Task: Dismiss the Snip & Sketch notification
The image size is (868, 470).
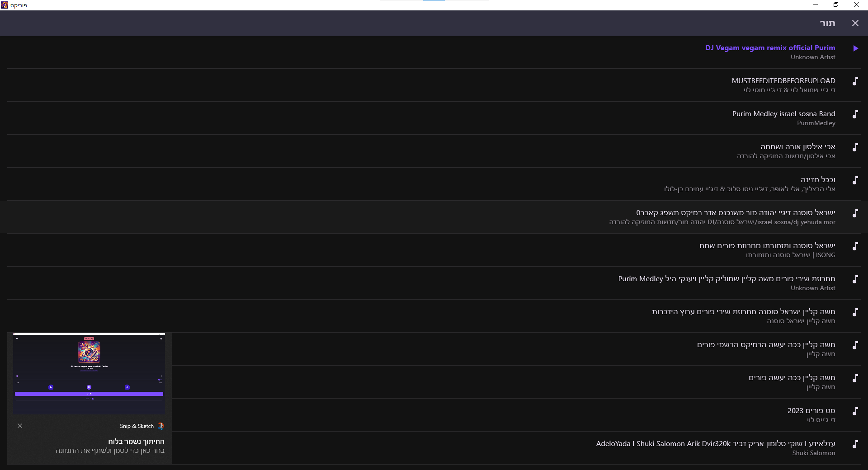Action: pyautogui.click(x=20, y=426)
